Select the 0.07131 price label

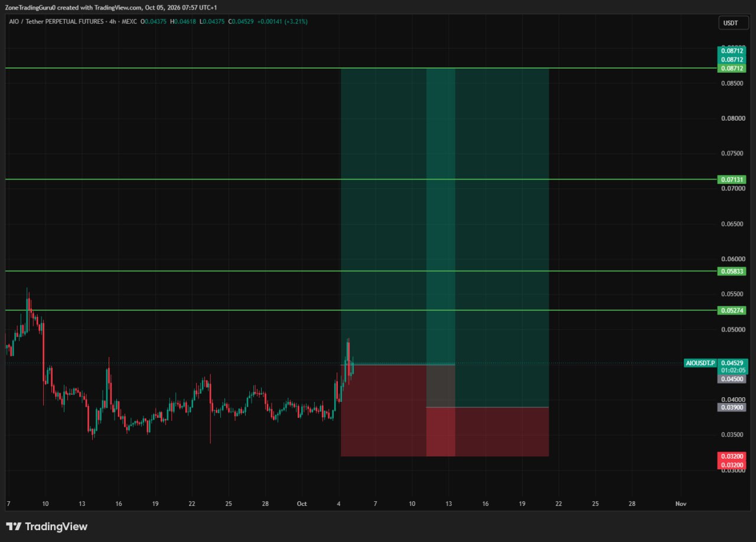(732, 179)
